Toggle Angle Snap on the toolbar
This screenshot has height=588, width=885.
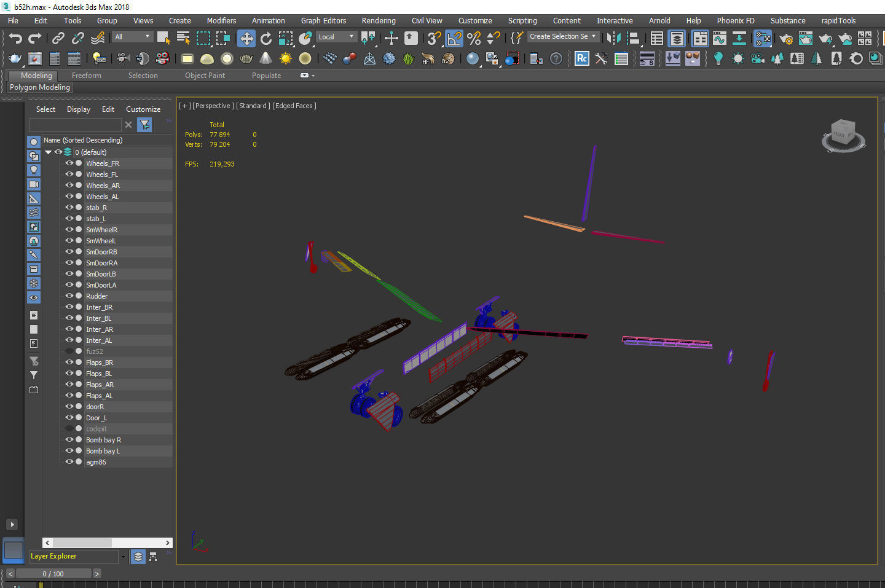454,38
